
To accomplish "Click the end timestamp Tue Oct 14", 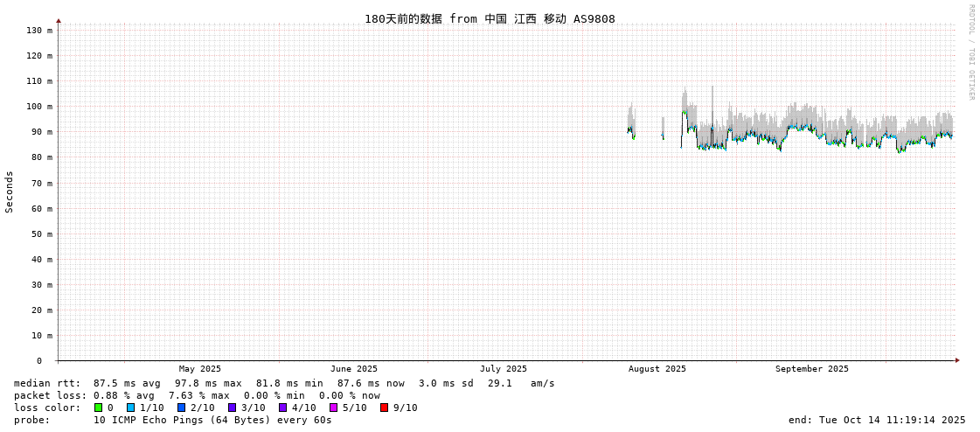I will pos(877,420).
